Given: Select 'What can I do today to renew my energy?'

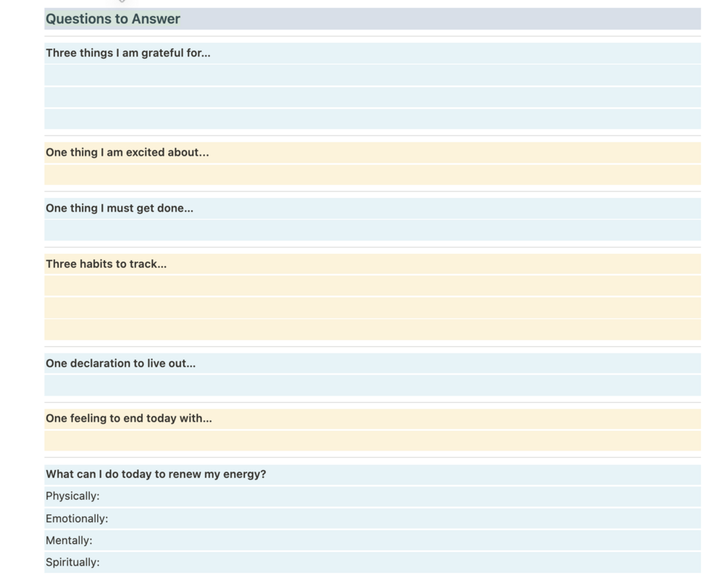Looking at the screenshot, I should coord(156,474).
